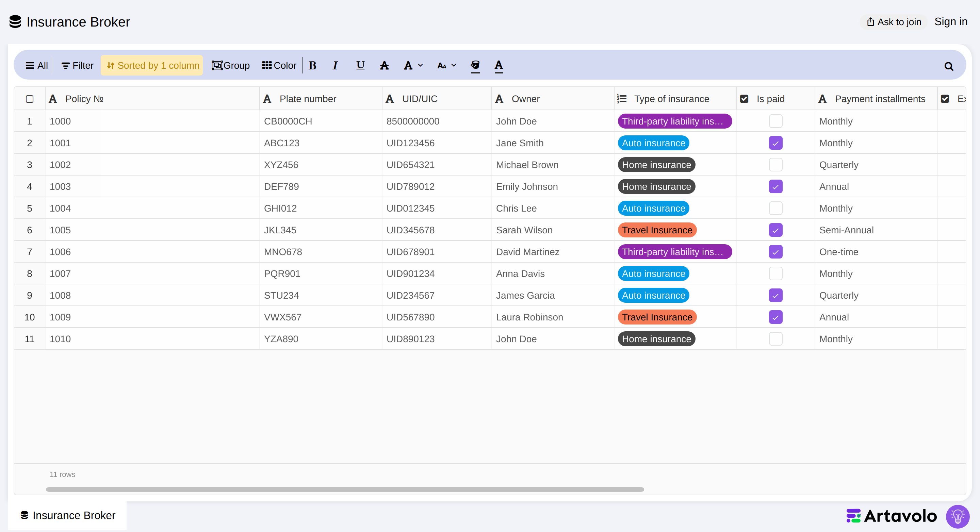Viewport: 980px width, 532px height.
Task: Uncheck Is paid for Emily Johnson
Action: tap(775, 186)
